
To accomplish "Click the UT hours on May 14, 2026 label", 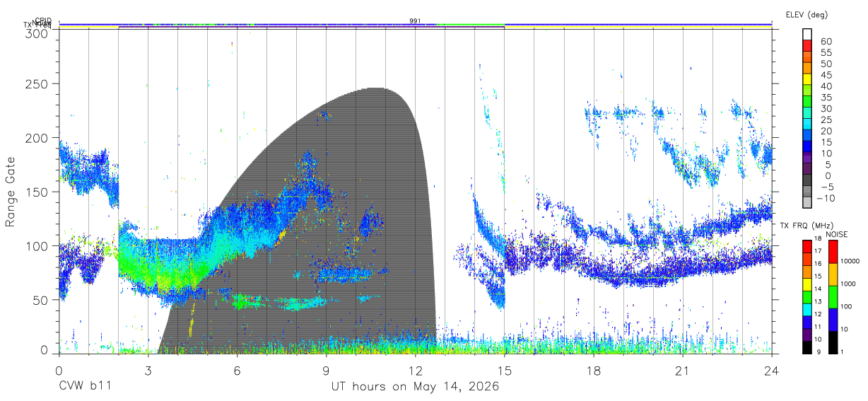I will tap(416, 386).
